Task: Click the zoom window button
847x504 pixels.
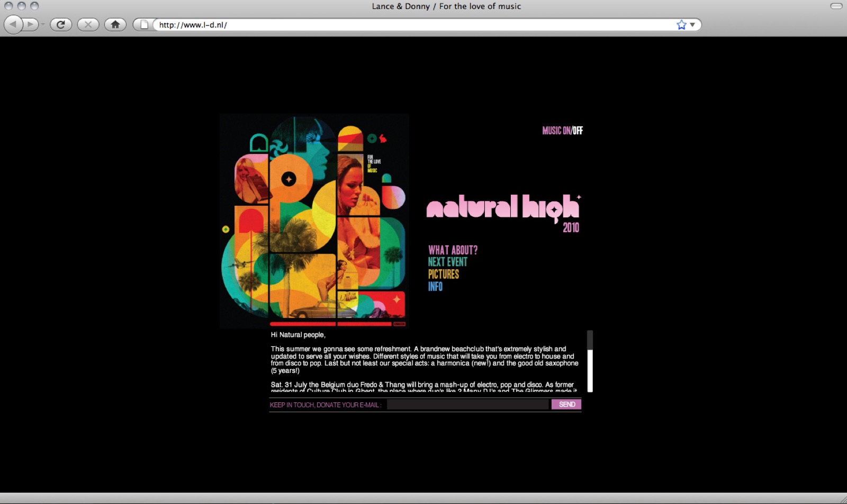Action: point(34,6)
